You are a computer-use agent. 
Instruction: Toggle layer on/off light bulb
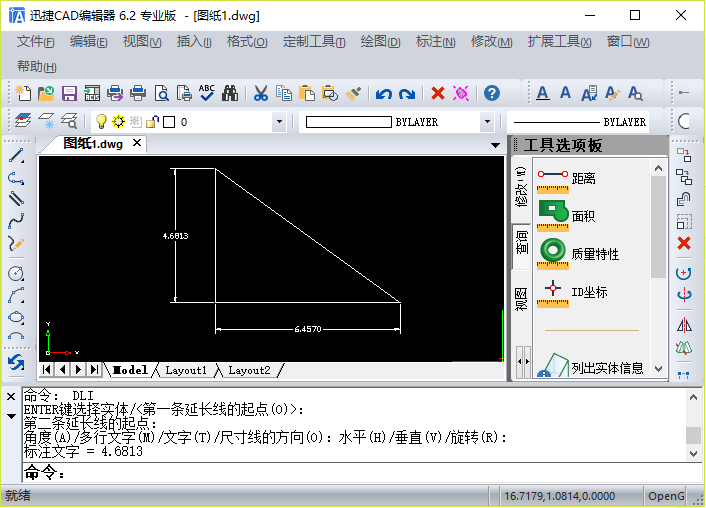[101, 121]
